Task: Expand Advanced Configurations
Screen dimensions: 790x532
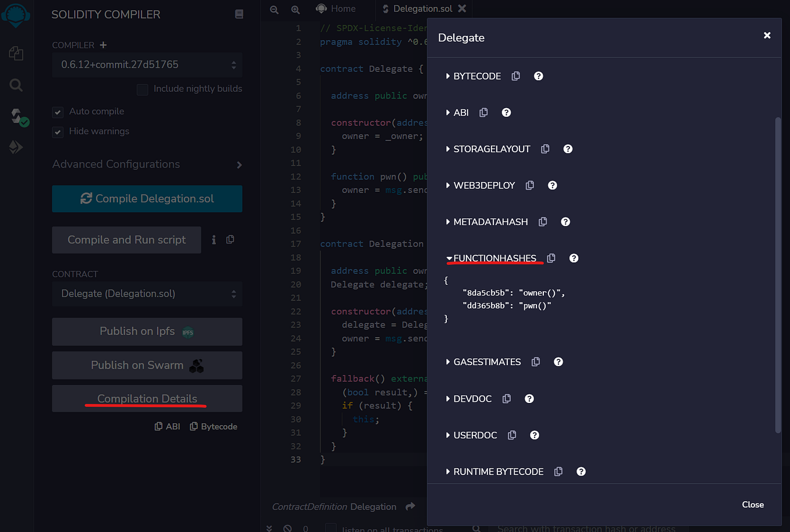Action: coord(239,165)
